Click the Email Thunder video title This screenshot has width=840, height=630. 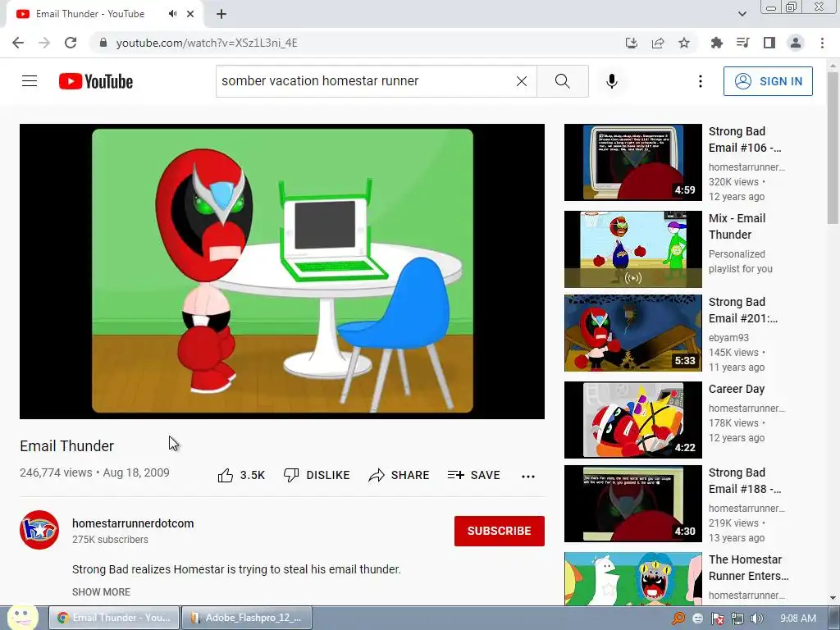click(67, 445)
